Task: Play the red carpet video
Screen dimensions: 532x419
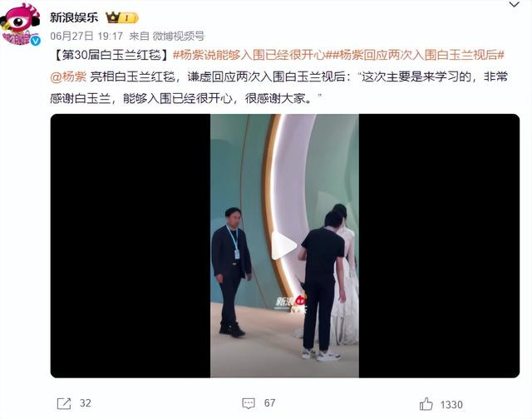Action: pyautogui.click(x=284, y=245)
